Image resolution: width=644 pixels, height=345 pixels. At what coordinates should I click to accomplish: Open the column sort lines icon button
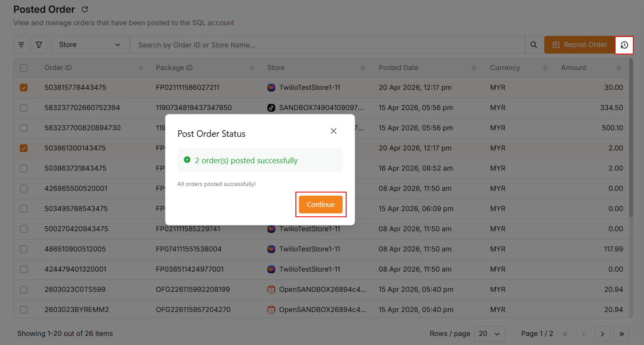coord(21,45)
